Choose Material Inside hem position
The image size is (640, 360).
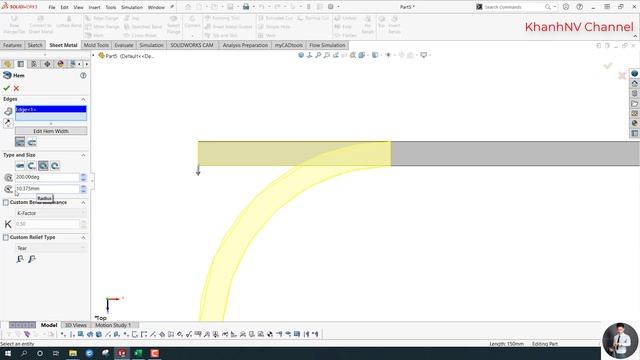pos(20,142)
